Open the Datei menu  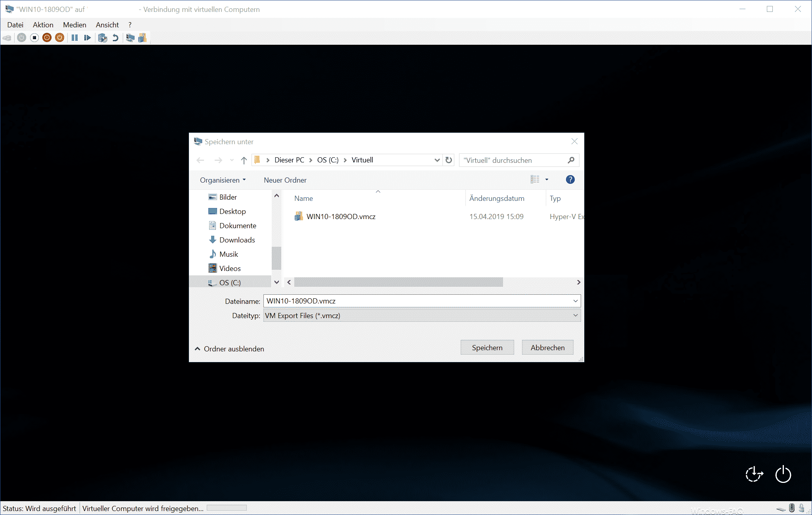click(15, 25)
